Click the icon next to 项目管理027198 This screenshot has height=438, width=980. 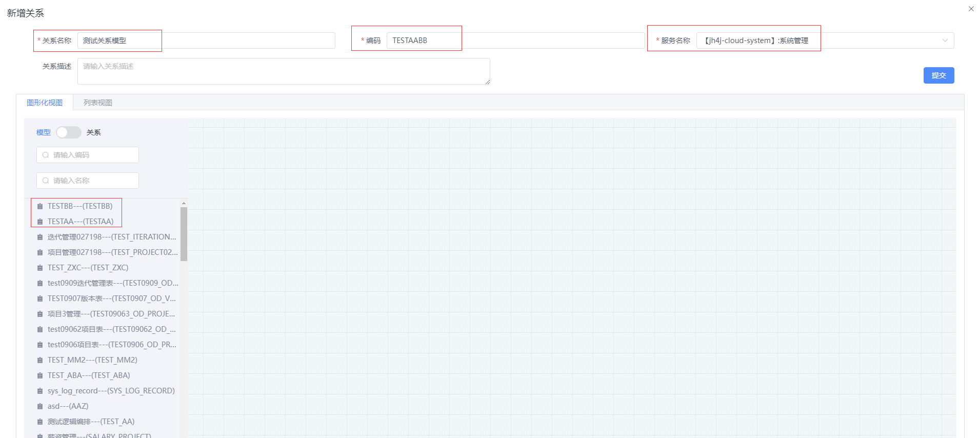[x=40, y=252]
